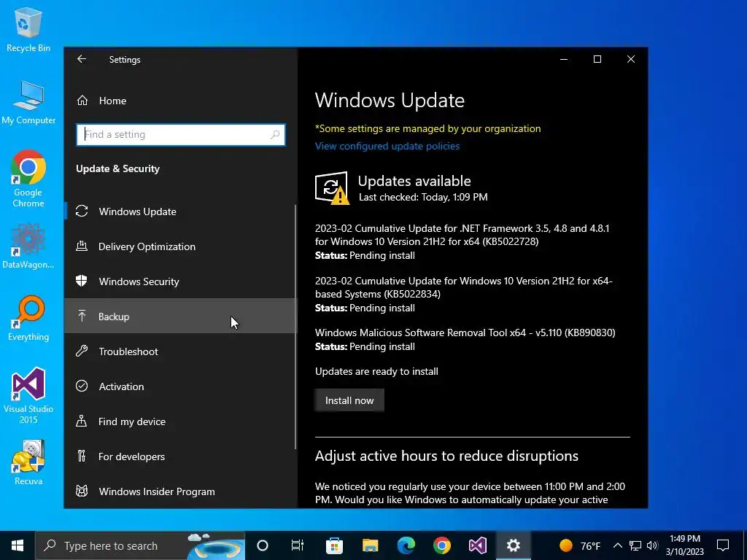Go to Settings Home
The height and width of the screenshot is (560, 747).
click(180, 101)
